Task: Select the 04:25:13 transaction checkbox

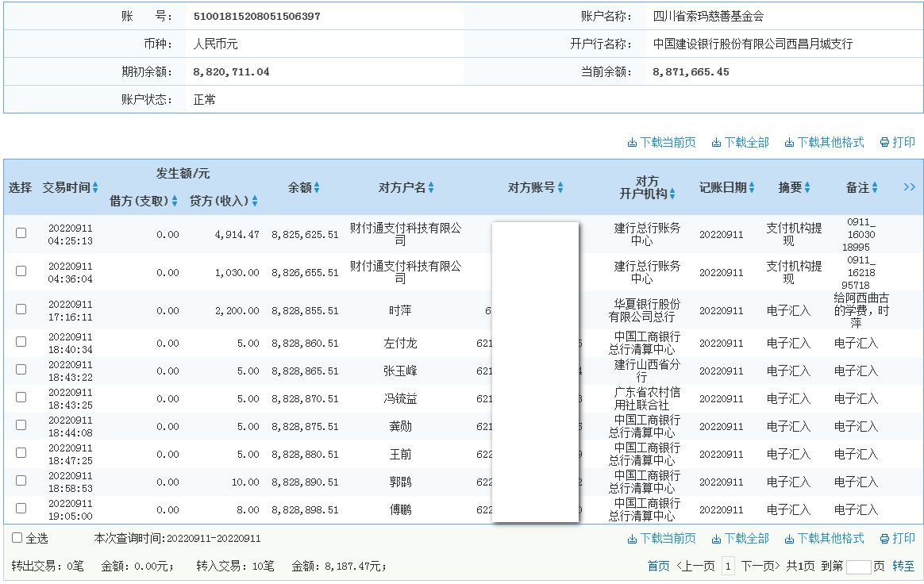Action: pyautogui.click(x=21, y=232)
